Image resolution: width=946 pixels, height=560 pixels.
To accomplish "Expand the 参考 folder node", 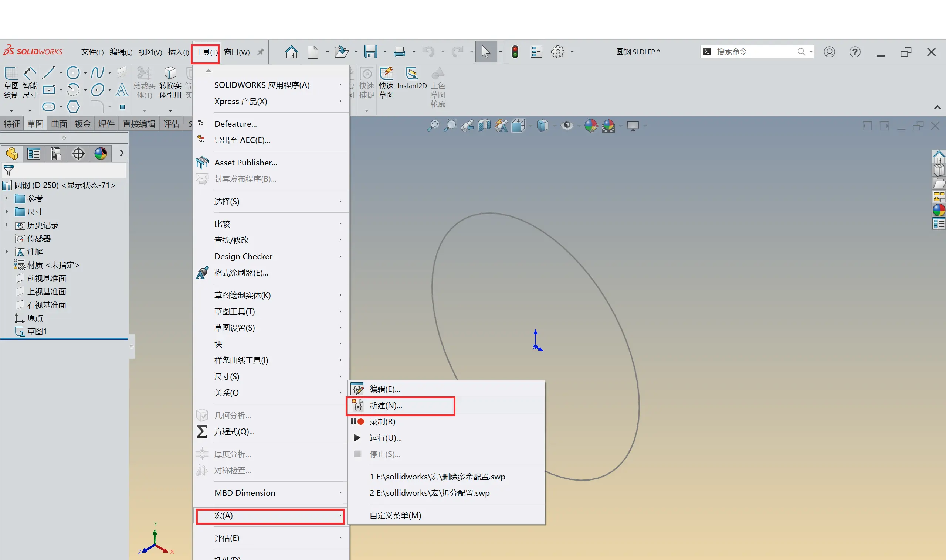I will point(6,198).
